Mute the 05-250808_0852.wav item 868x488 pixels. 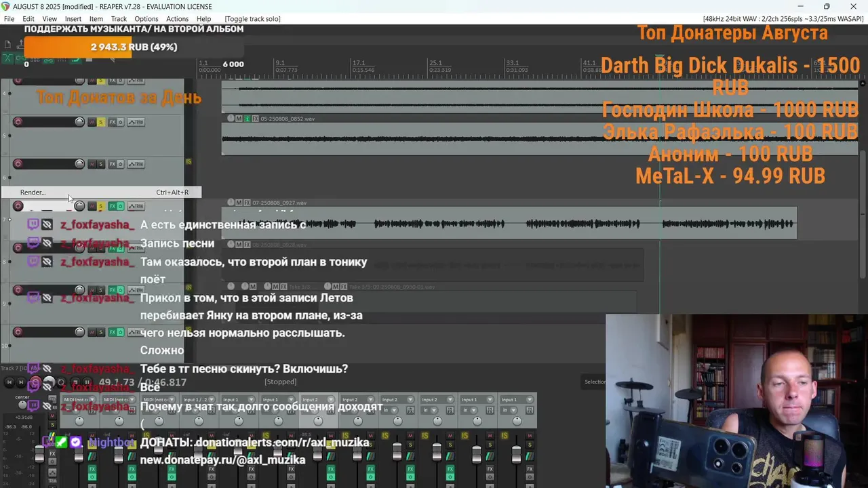[239, 119]
